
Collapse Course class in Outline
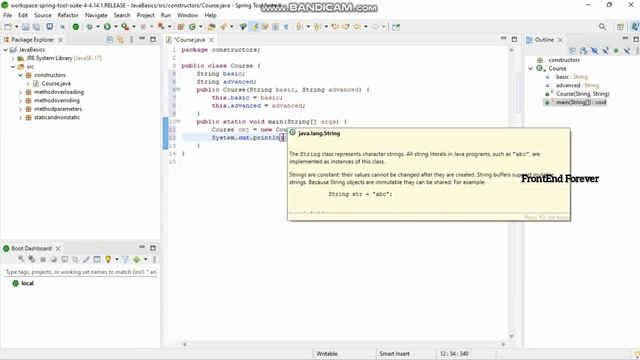click(531, 69)
